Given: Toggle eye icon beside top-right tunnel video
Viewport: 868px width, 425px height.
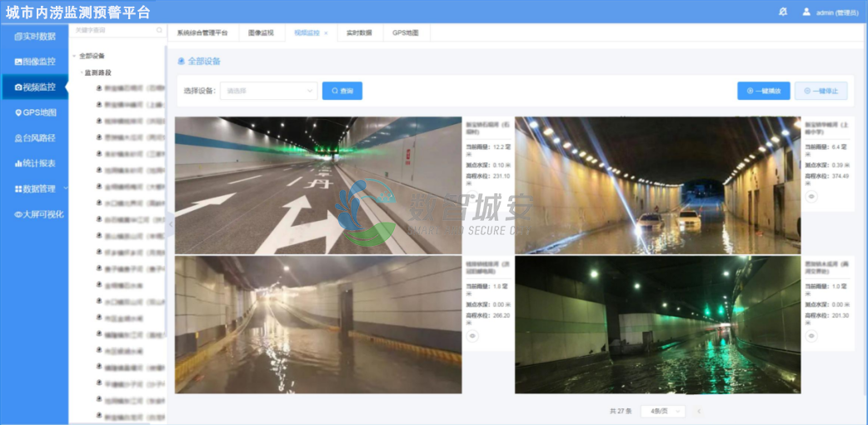Looking at the screenshot, I should [811, 196].
